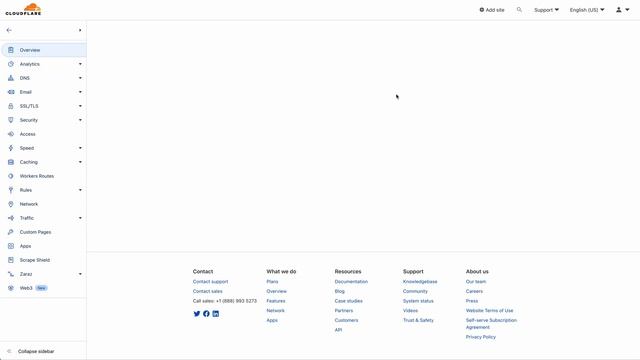Expand the Analytics submenu arrow
This screenshot has width=640, height=360.
[x=80, y=64]
